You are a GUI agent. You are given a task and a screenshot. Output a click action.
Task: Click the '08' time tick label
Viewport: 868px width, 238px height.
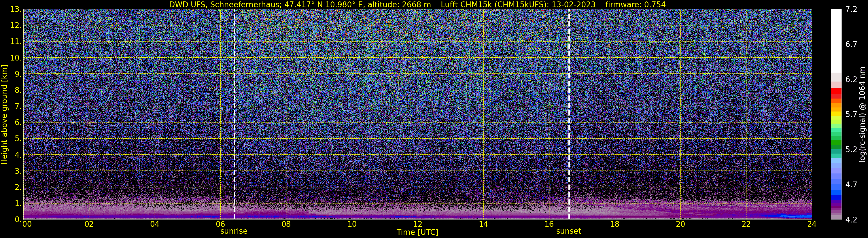(x=286, y=224)
